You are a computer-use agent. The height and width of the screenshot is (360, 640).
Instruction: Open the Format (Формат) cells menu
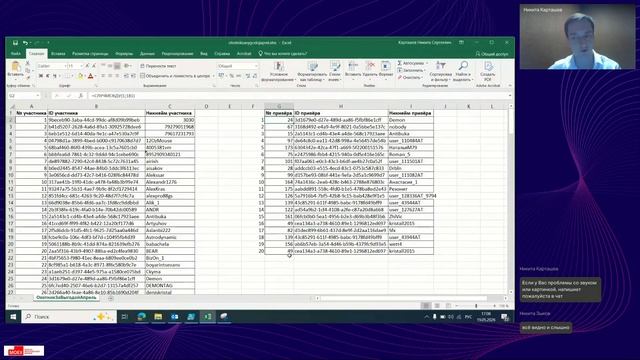(x=386, y=69)
